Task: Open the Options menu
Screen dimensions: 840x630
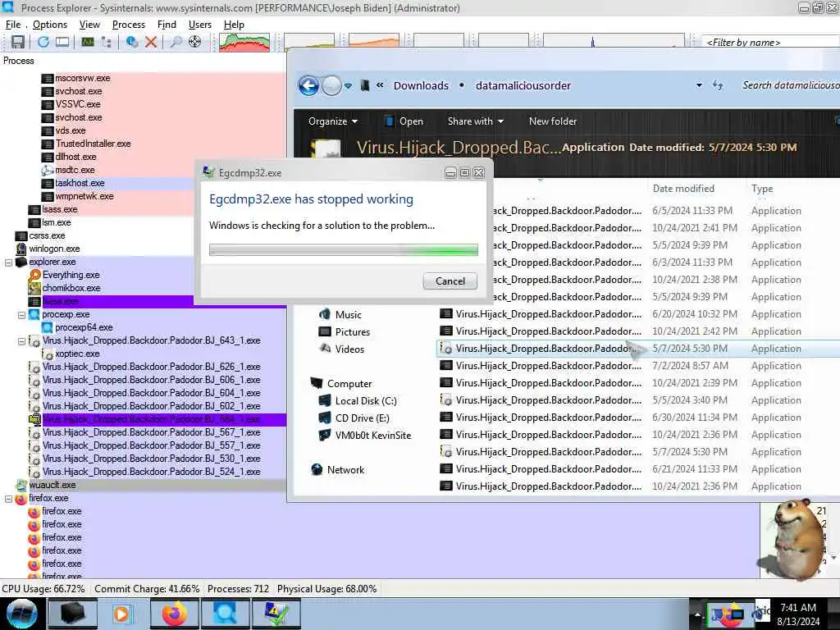Action: 50,25
